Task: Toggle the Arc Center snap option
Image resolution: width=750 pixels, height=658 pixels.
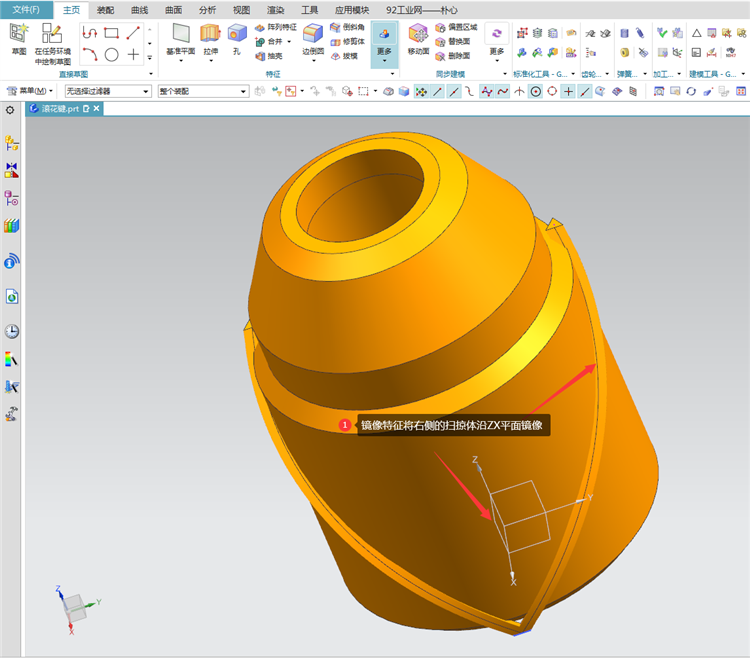Action: pos(536,91)
